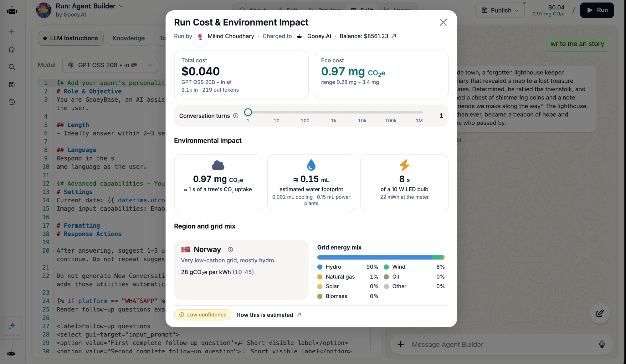This screenshot has width=626, height=364.
Task: Click the saved runs icon in sidebar
Action: [12, 84]
